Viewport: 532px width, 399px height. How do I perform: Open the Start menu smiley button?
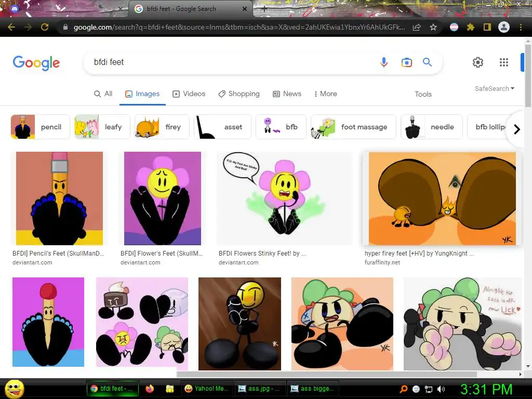click(14, 389)
